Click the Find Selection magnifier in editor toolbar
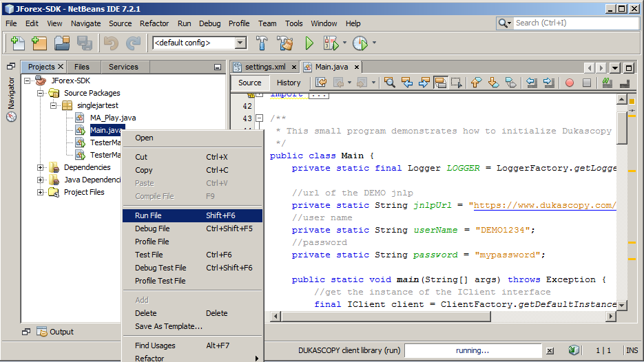This screenshot has height=362, width=644. [389, 83]
